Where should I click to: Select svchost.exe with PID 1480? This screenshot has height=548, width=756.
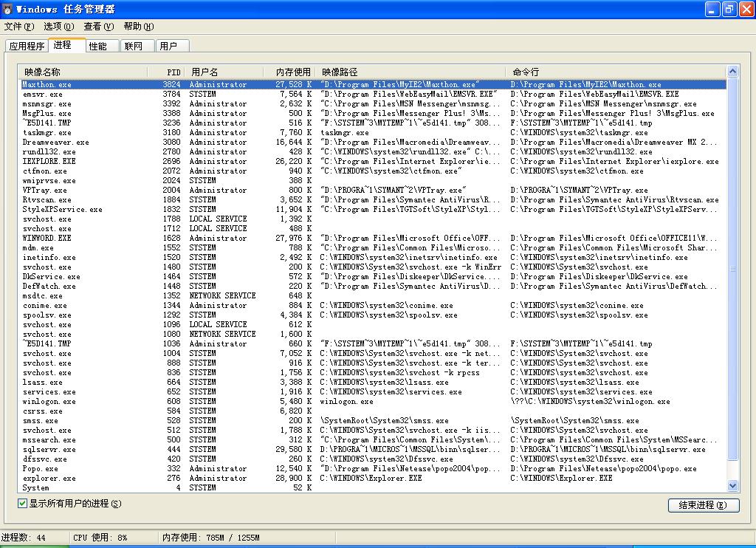[x=374, y=267]
